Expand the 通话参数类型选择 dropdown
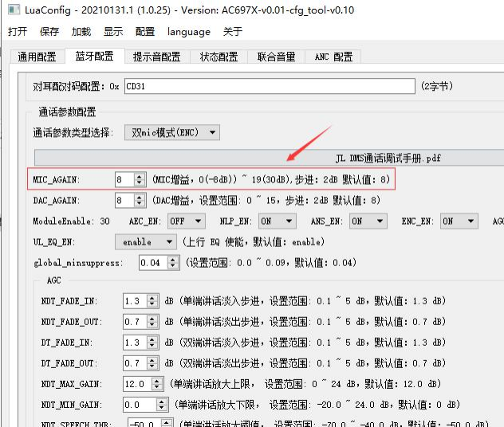Viewport: 504px width, 427px height. coord(172,132)
